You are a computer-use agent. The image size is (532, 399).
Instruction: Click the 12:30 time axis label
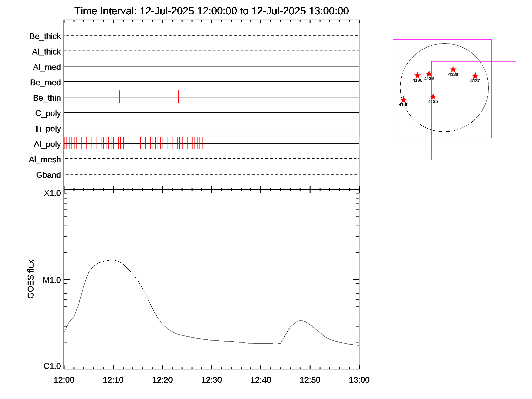pos(211,380)
